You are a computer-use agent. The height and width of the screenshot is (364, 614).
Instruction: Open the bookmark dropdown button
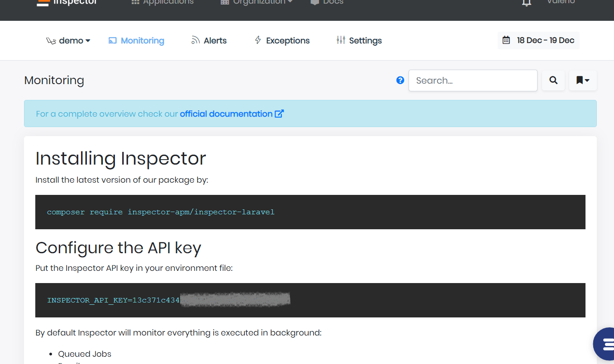pyautogui.click(x=583, y=80)
